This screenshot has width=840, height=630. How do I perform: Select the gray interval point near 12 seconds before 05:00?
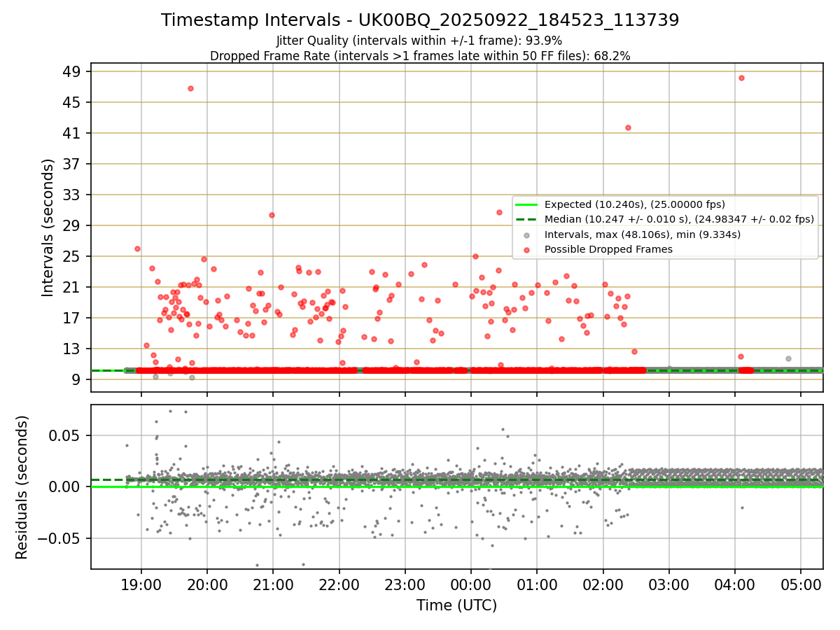[788, 358]
